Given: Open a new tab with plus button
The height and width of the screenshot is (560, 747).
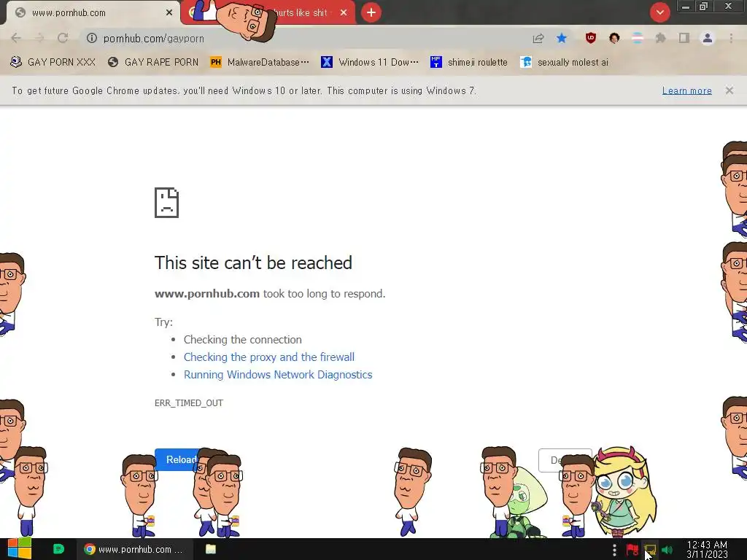Looking at the screenshot, I should [371, 12].
